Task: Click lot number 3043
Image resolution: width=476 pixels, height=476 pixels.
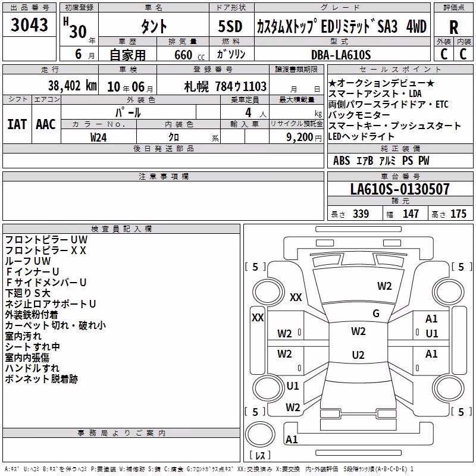Action: click(29, 25)
